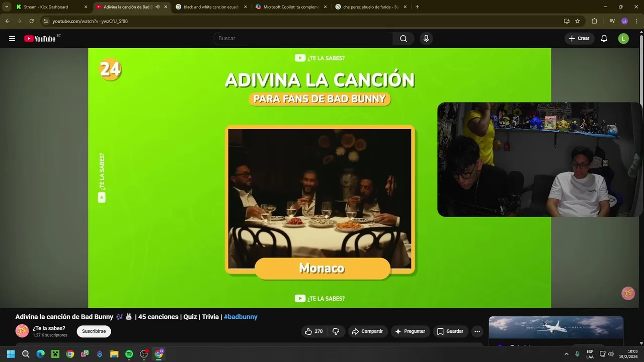This screenshot has height=362, width=644.
Task: Switch to che perez abuelo de farida tab
Action: (371, 7)
